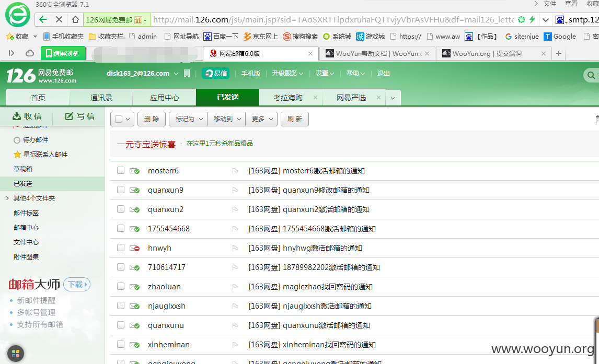Open the app grid icon at bottom left
Viewport: 599px width, 364px height.
tap(16, 354)
